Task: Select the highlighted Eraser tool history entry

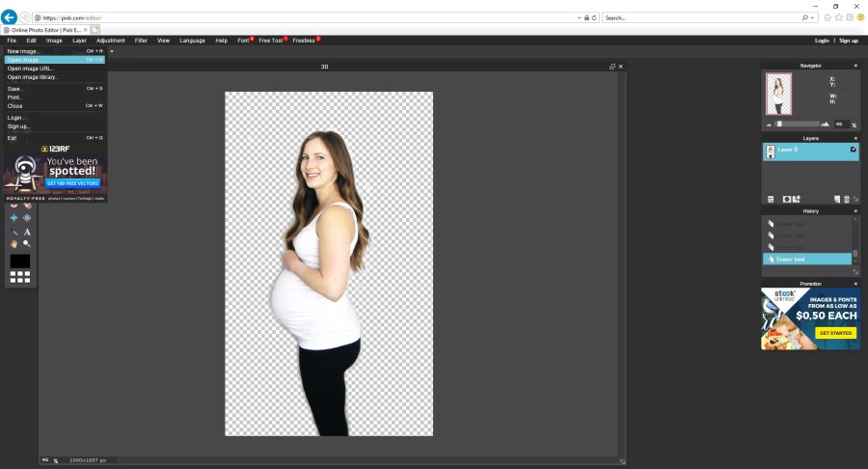Action: pyautogui.click(x=807, y=260)
